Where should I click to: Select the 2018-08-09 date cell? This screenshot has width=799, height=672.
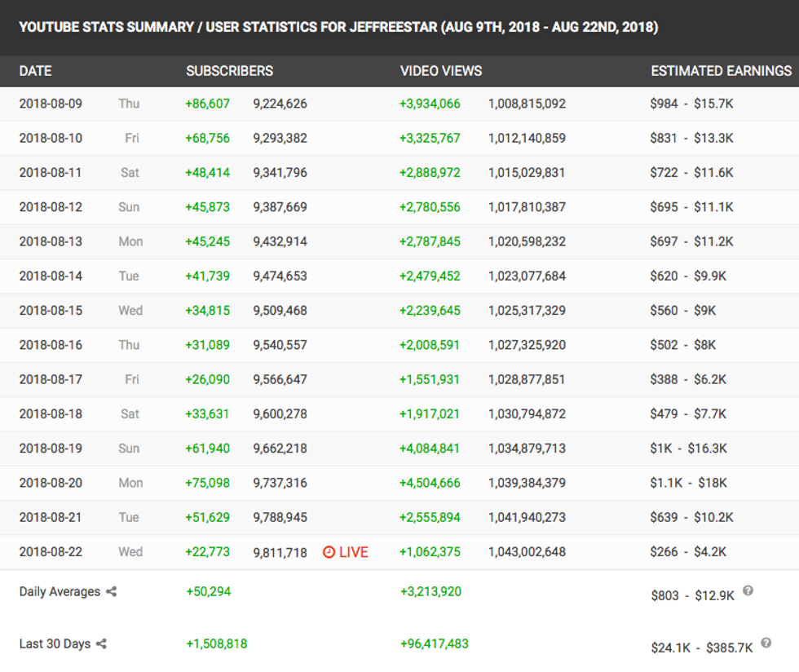51,104
